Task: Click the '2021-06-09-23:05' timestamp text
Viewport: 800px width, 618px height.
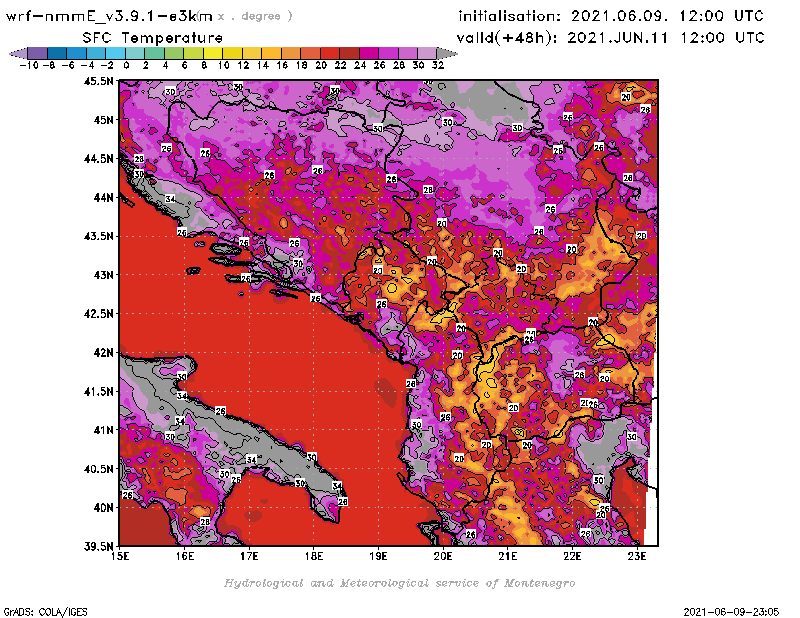Action: [x=731, y=612]
